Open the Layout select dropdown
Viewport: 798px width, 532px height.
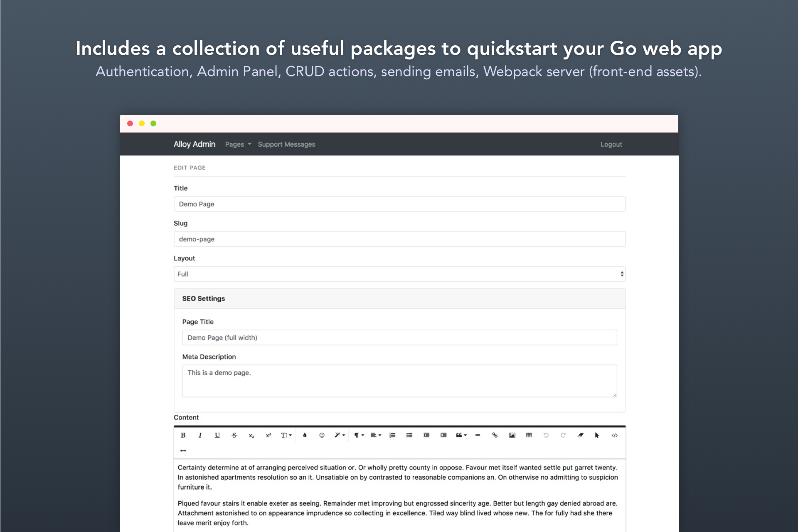(x=399, y=274)
